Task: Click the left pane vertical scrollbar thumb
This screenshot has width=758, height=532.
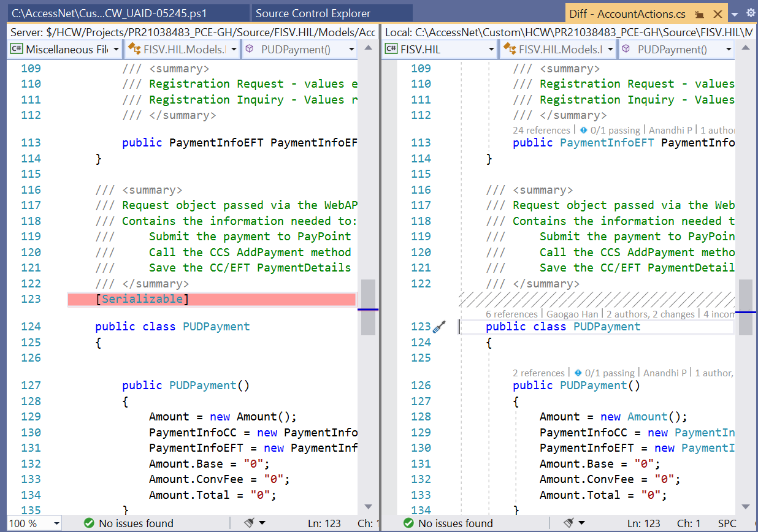Action: [x=368, y=307]
